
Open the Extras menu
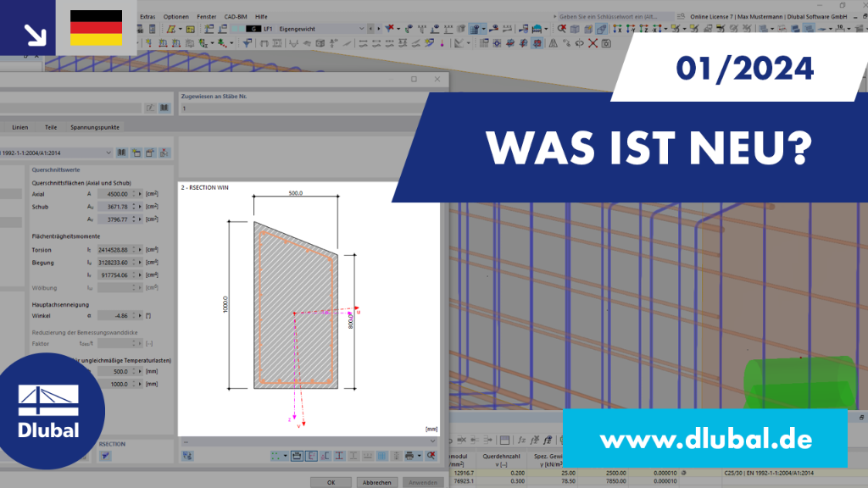(x=147, y=17)
